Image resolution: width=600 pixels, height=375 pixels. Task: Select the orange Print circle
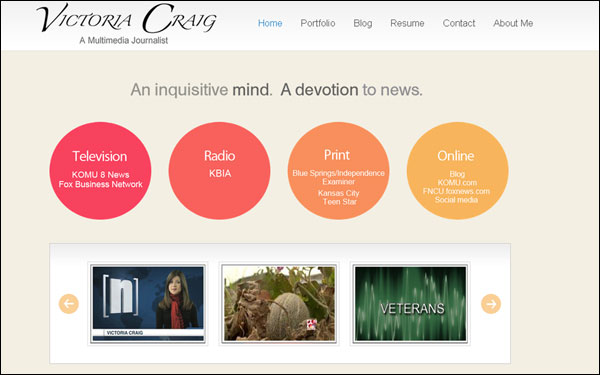(339, 171)
